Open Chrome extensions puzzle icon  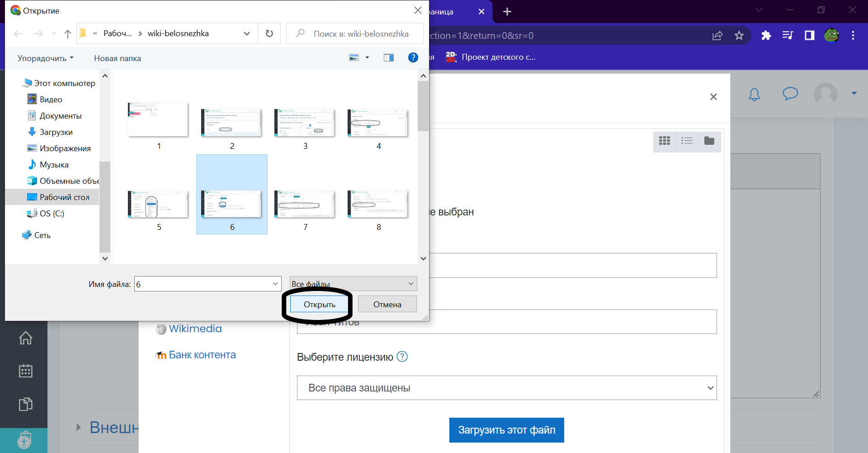[766, 36]
